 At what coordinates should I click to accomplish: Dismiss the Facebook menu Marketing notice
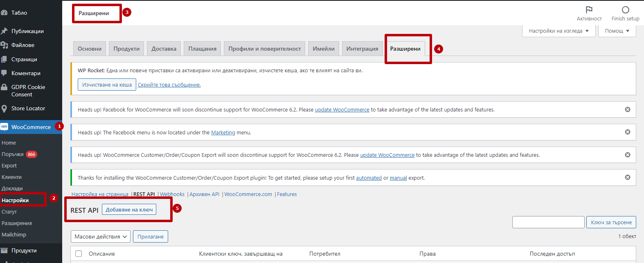(628, 132)
